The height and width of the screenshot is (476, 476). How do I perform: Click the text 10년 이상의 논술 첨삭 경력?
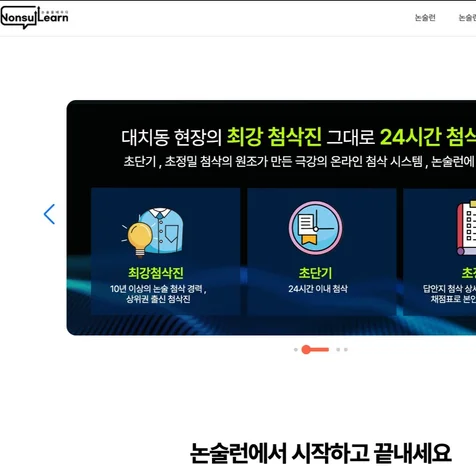(158, 289)
